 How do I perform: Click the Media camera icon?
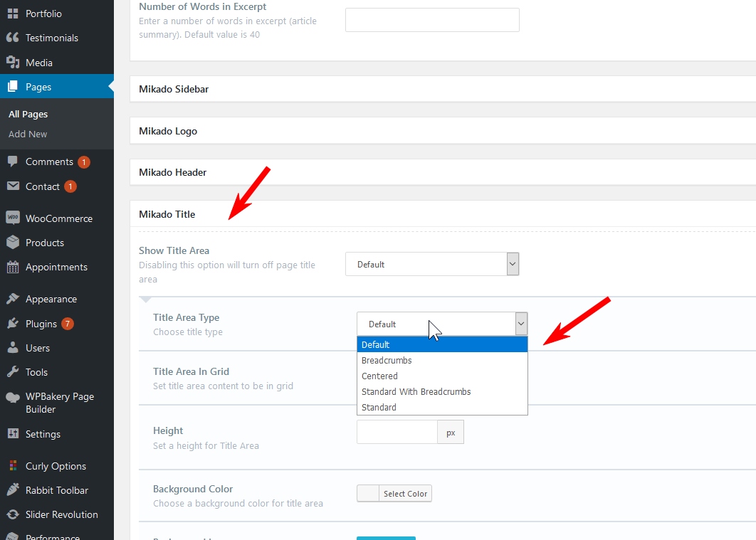(13, 62)
